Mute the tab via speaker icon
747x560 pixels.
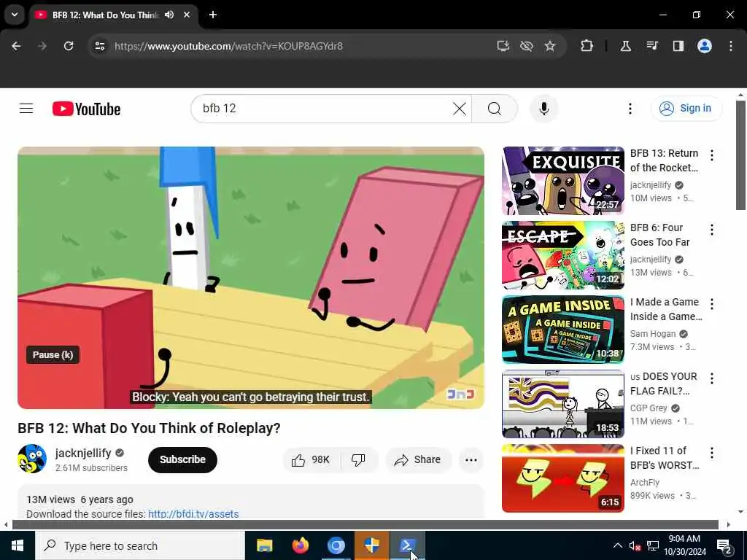click(x=169, y=15)
